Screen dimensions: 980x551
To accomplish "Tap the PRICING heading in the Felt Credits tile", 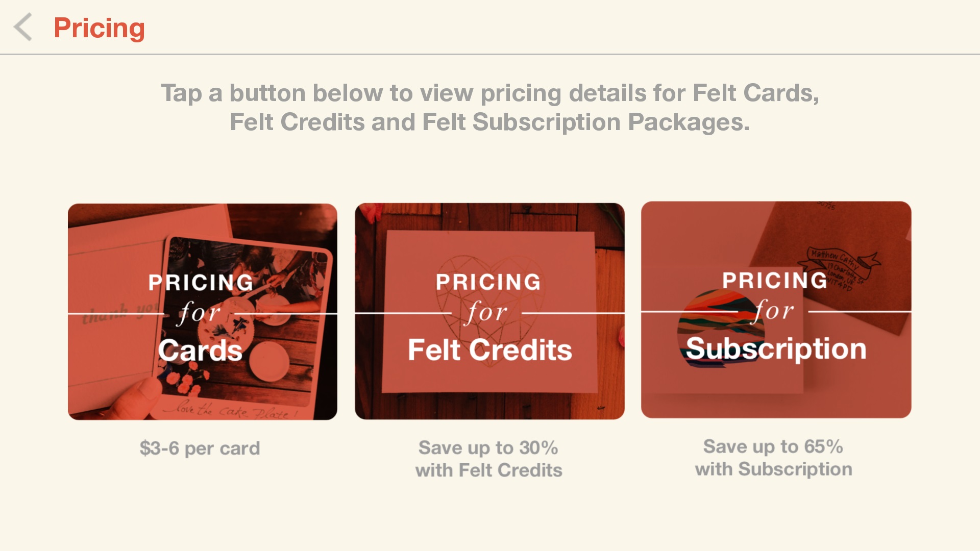I will click(x=488, y=282).
